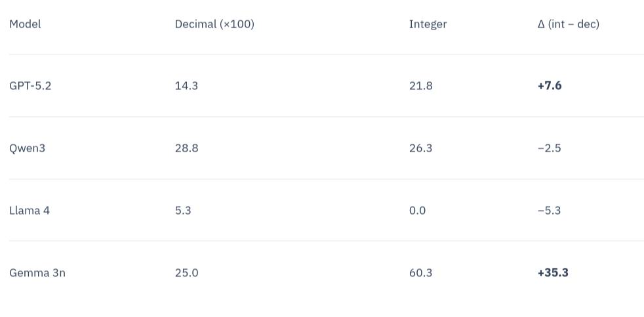Click the bold +35.3 delta value

pyautogui.click(x=553, y=273)
